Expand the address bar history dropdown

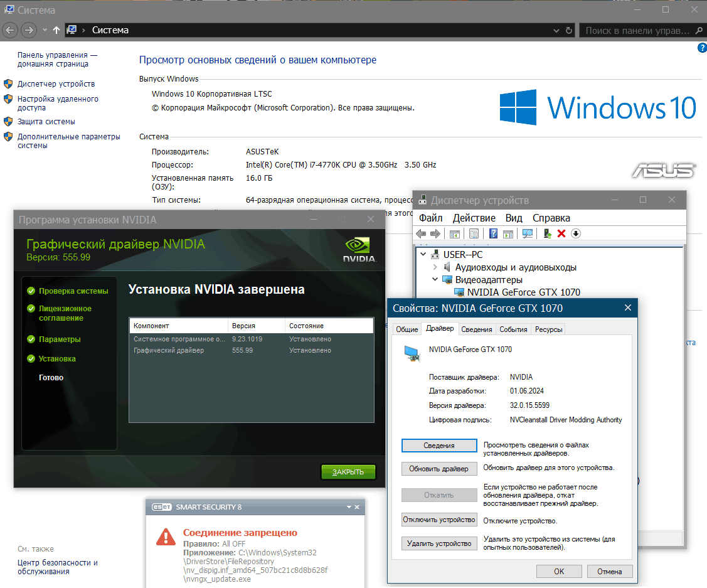click(x=556, y=30)
